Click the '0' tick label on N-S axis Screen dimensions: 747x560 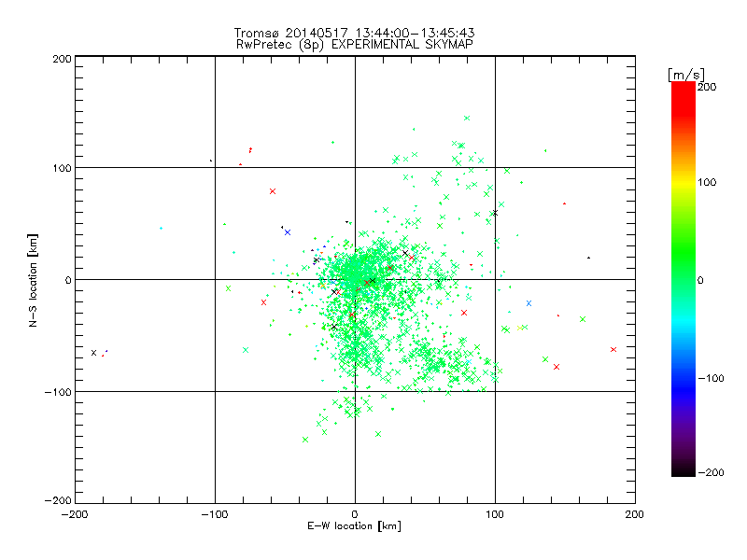coord(68,280)
